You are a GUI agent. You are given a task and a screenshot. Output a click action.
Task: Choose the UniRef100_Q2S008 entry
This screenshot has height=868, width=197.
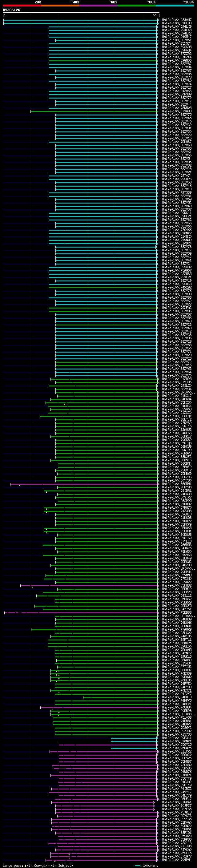pyautogui.click(x=177, y=410)
